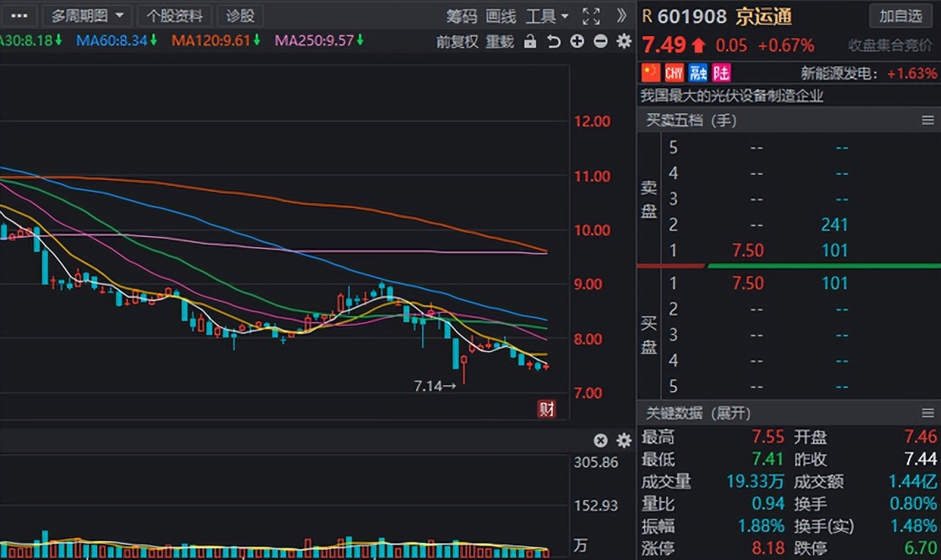Open the three-dots more menu

(18, 15)
